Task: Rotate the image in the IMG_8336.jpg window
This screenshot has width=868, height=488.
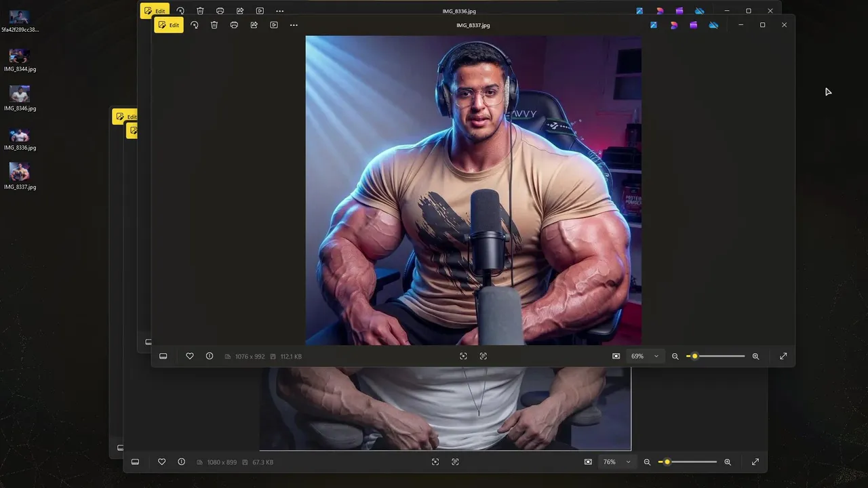Action: pos(180,11)
